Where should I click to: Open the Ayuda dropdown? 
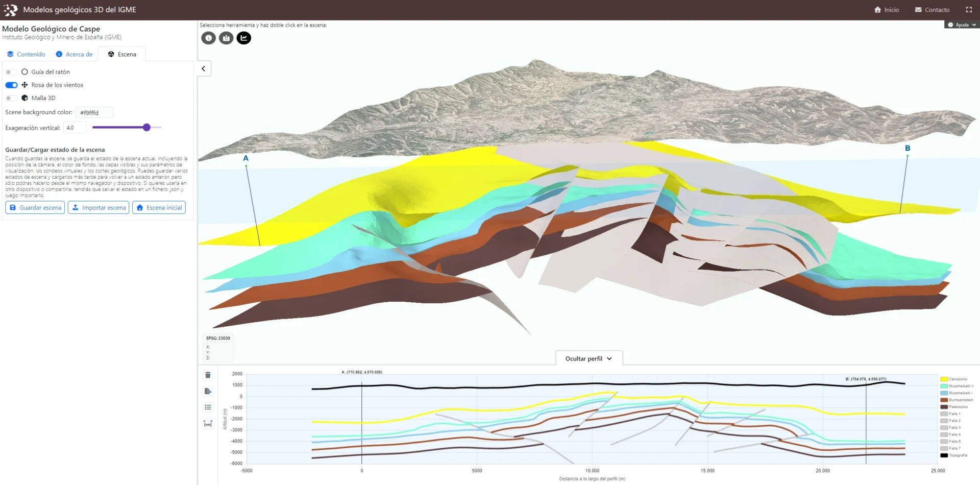coord(962,25)
